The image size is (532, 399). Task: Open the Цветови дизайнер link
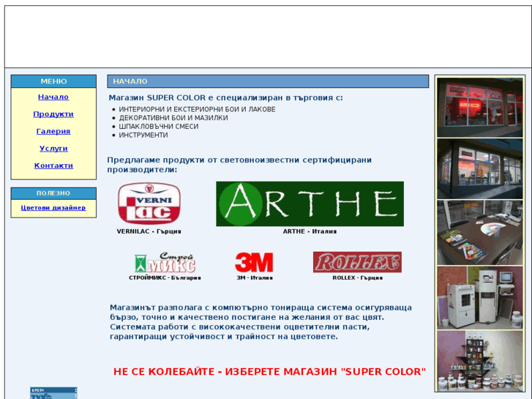point(53,207)
